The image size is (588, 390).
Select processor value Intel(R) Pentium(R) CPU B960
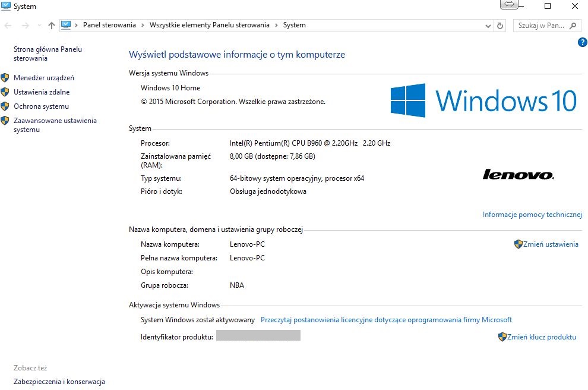pos(310,143)
